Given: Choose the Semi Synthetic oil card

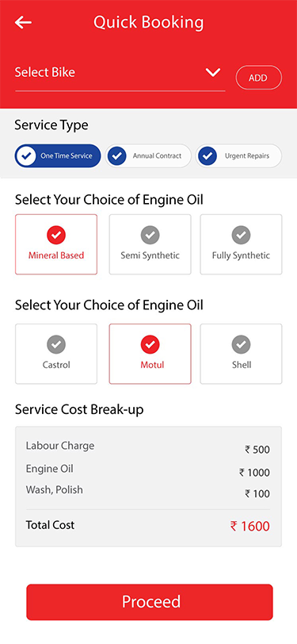Looking at the screenshot, I should [x=150, y=244].
